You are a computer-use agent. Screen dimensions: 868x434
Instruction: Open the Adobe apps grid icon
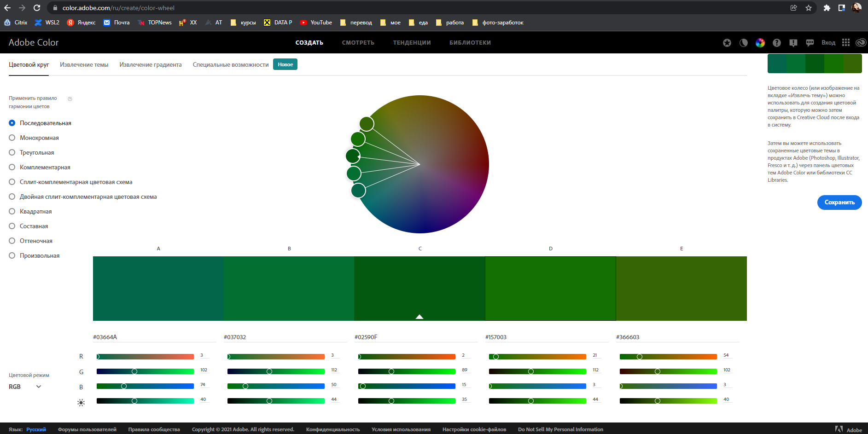(846, 42)
